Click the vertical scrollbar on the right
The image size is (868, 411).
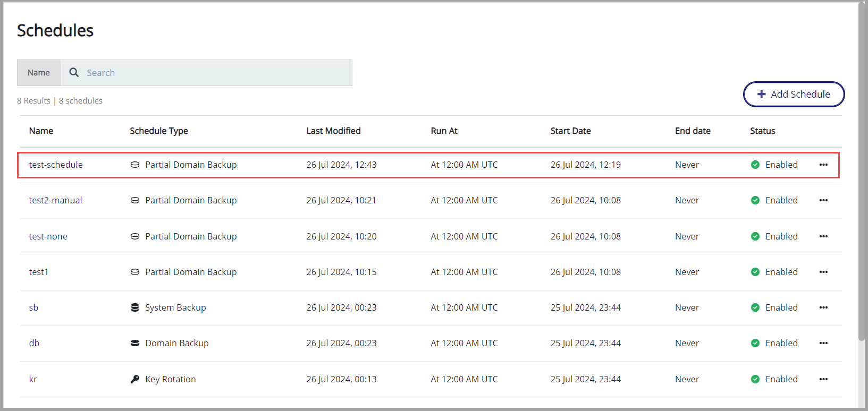pyautogui.click(x=862, y=170)
